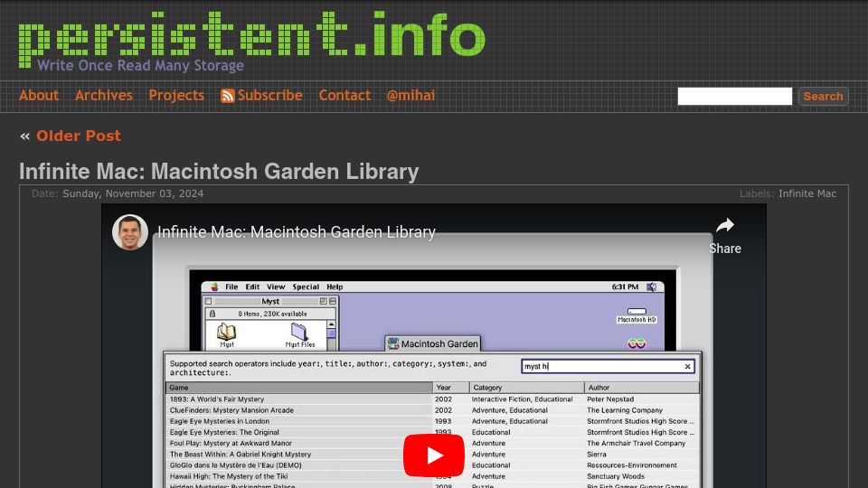Click the 6:31 PM clock
The height and width of the screenshot is (488, 868).
(x=625, y=286)
